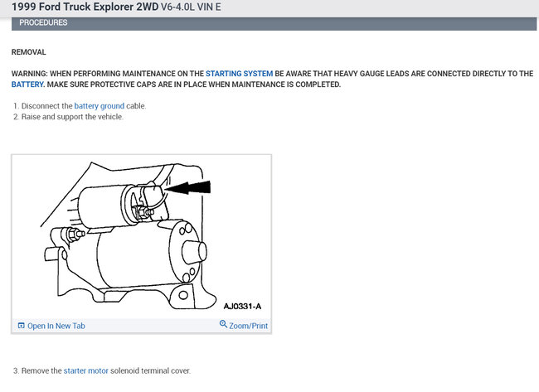Click the 'WARNING: WHEN PERFORMING MAINTENANCE' text
The height and width of the screenshot is (392, 539).
coord(94,74)
